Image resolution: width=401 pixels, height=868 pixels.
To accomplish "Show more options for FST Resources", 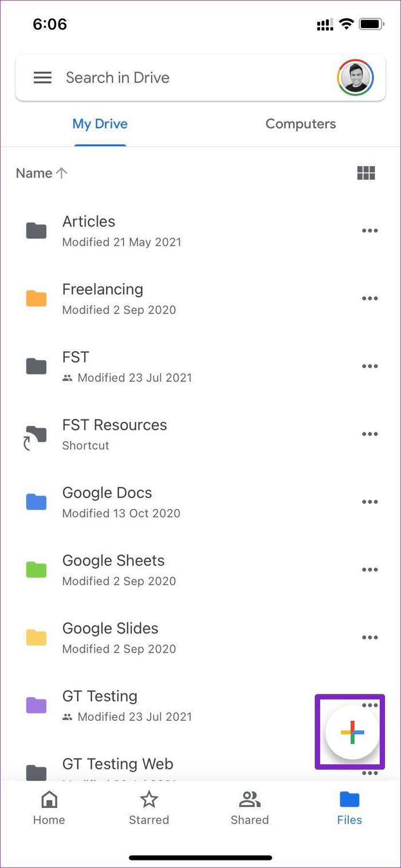I will [369, 434].
